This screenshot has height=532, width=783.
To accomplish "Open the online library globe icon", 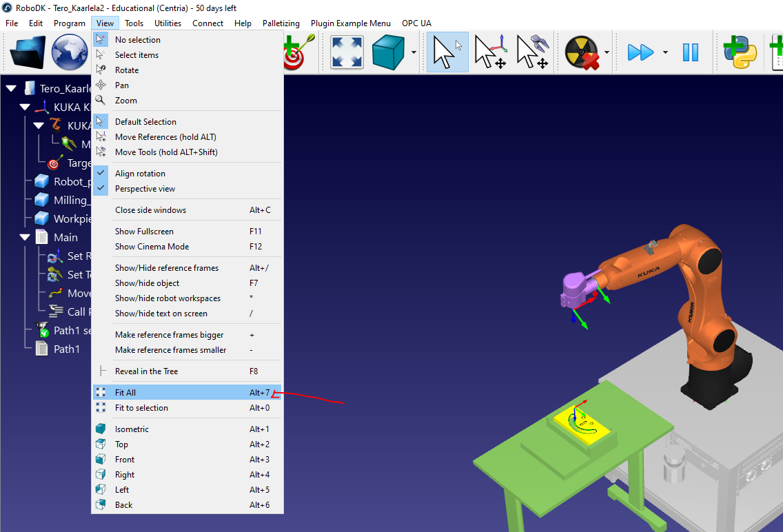I will (70, 52).
